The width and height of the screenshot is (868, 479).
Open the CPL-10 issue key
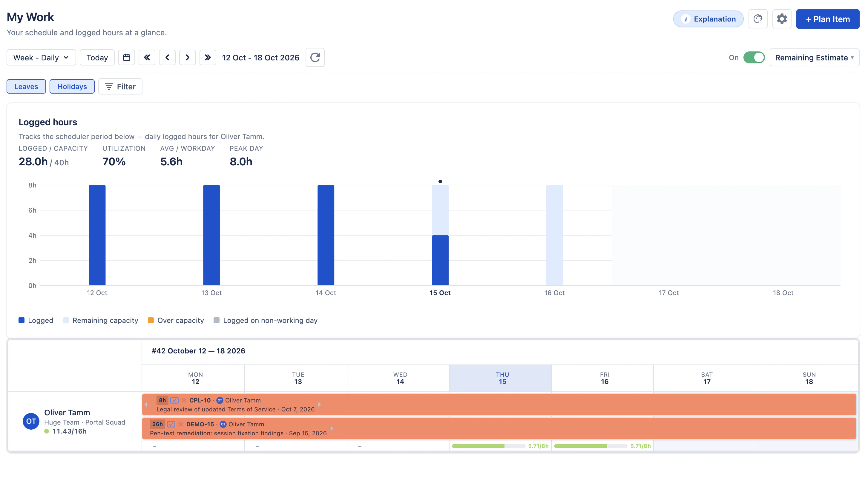[x=200, y=400]
